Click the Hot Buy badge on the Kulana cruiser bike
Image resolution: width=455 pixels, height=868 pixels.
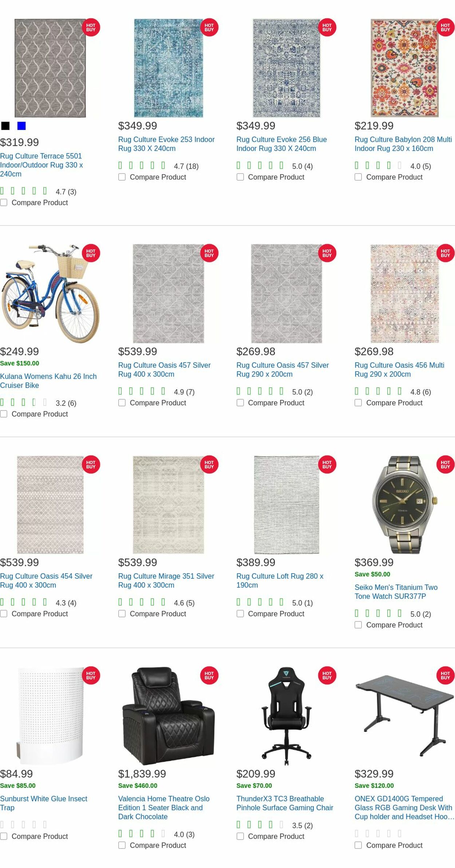click(90, 253)
